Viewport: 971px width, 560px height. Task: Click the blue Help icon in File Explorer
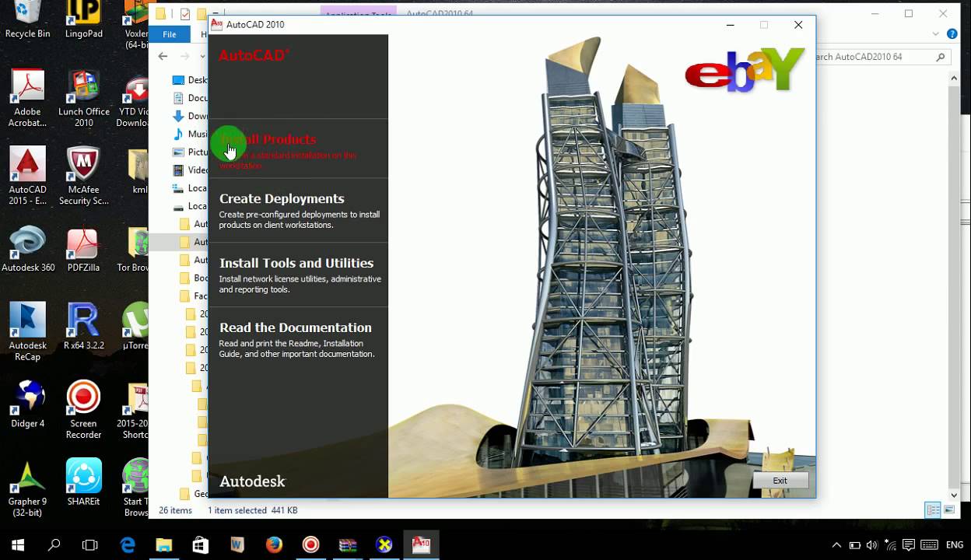click(x=952, y=34)
